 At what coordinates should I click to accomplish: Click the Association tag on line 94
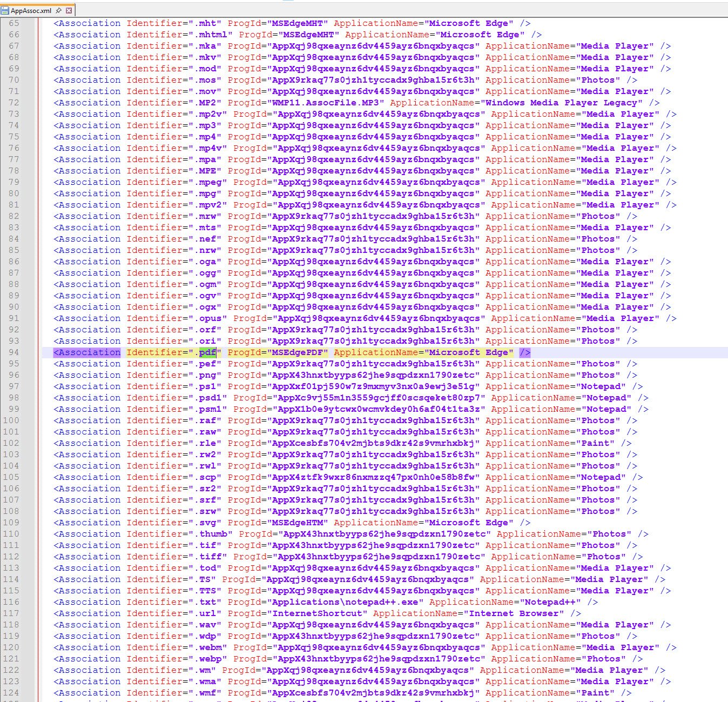click(87, 352)
